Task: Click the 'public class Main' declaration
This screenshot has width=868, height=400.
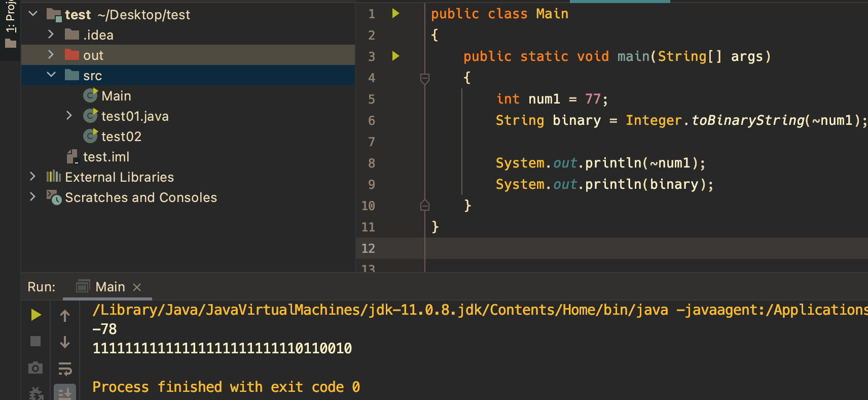Action: tap(499, 14)
